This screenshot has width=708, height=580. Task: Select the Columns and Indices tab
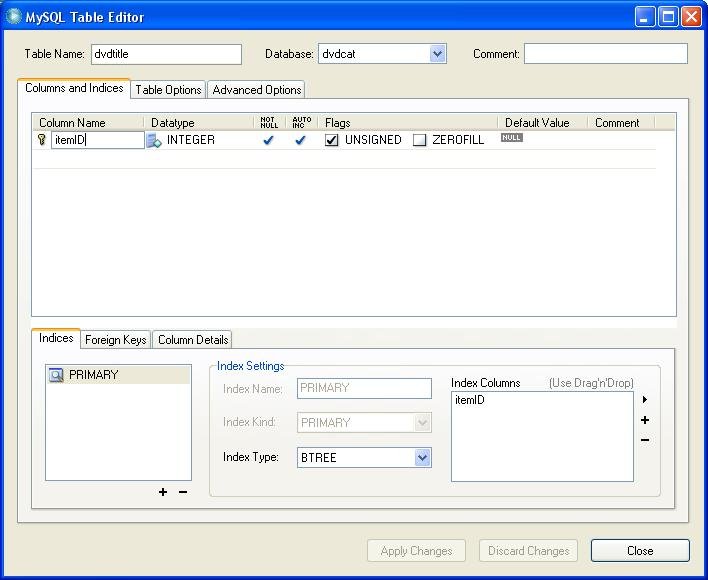pos(74,88)
